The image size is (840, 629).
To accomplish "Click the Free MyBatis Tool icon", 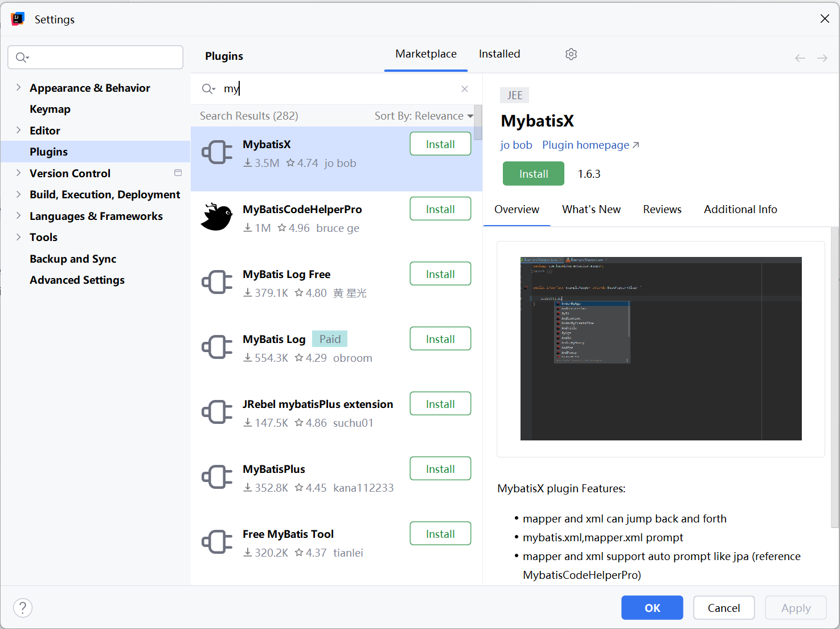I will click(217, 542).
